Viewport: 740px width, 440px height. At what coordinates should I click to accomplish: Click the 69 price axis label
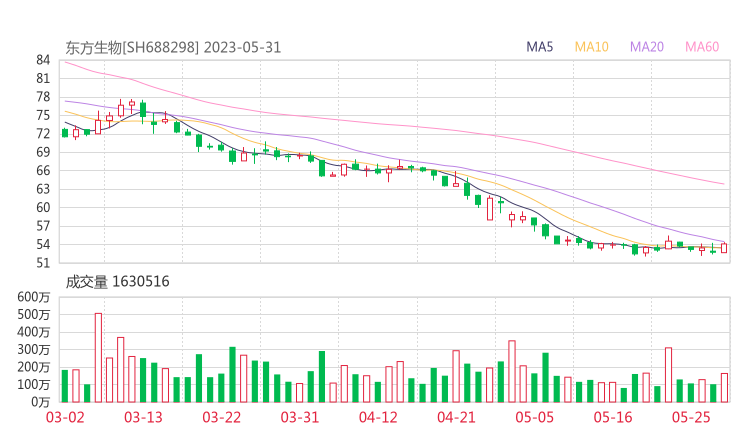click(43, 152)
